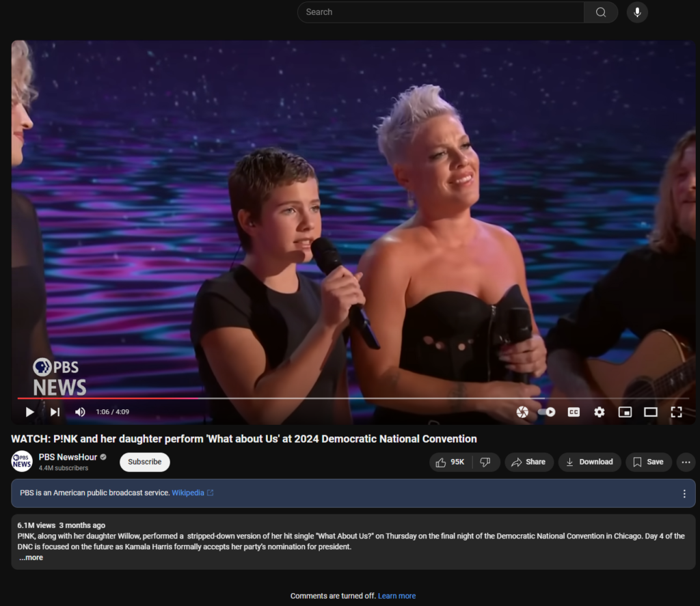Click the search input field

pos(441,12)
